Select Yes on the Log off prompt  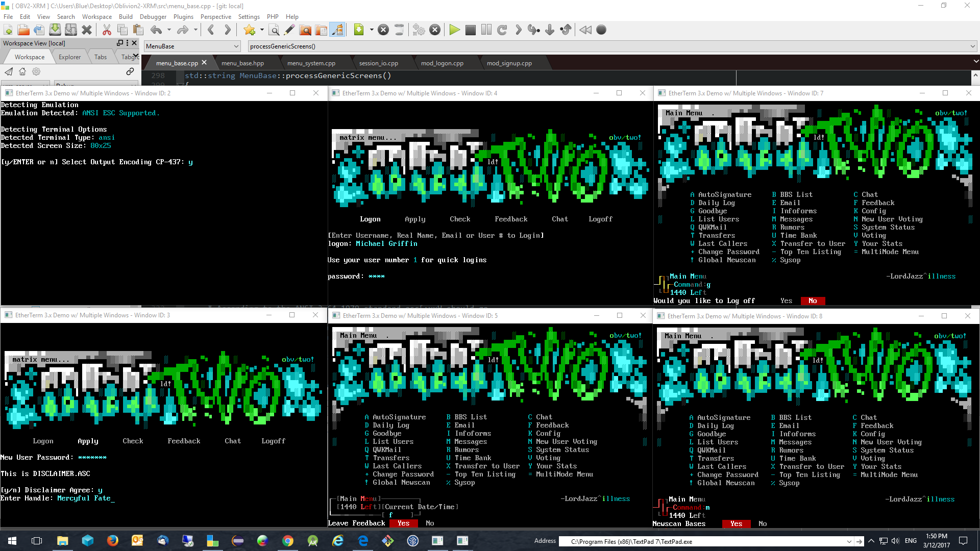point(786,301)
